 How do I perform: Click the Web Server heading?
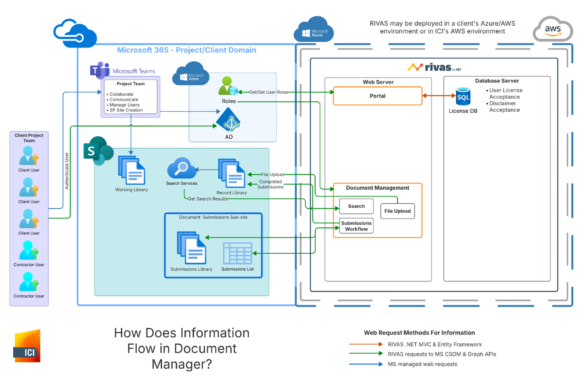(x=378, y=82)
